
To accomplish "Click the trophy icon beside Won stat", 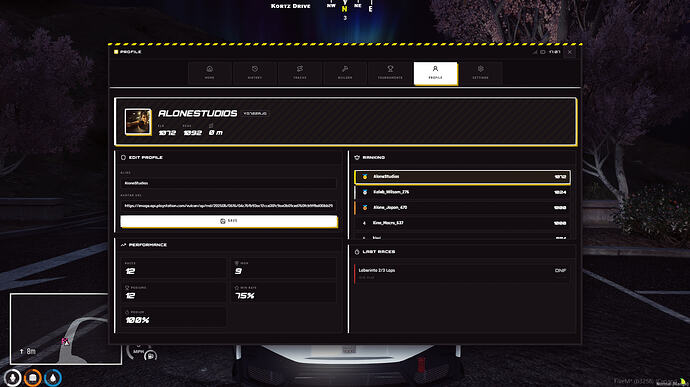I will pos(237,263).
